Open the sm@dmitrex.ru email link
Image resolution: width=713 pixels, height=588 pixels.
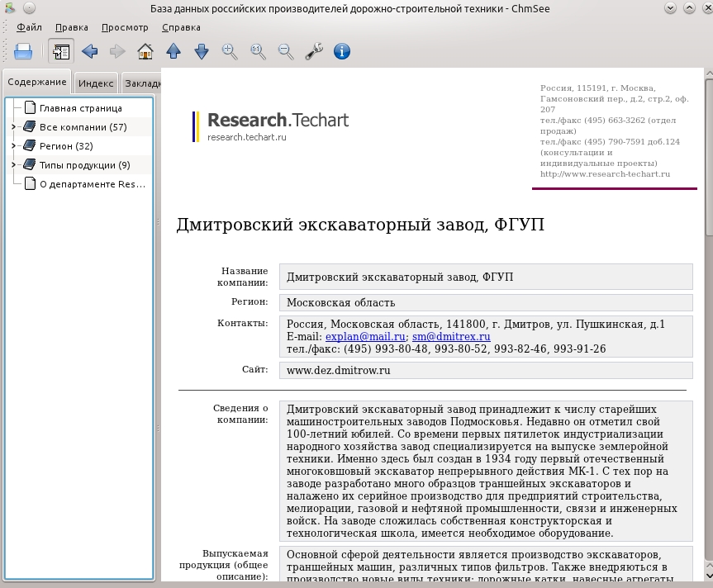(x=451, y=337)
